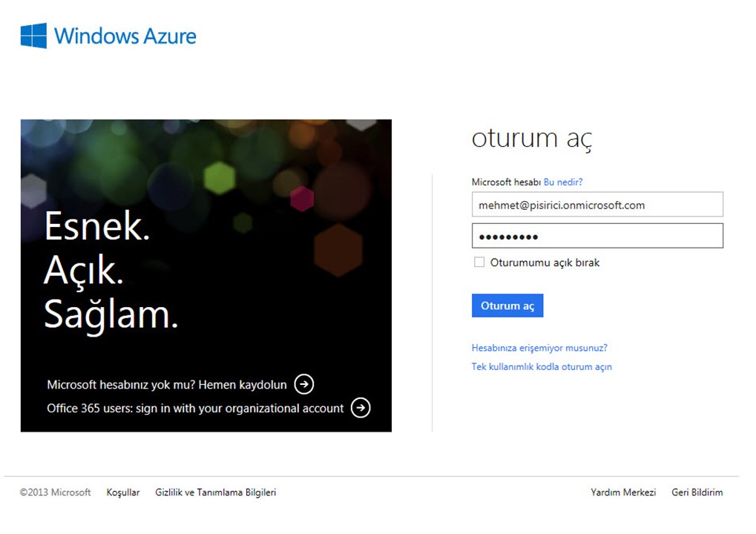This screenshot has height=534, width=756.
Task: Open the 'Microsoft hesabınız yok mu? Hemen kaydolun' link
Action: 166,385
